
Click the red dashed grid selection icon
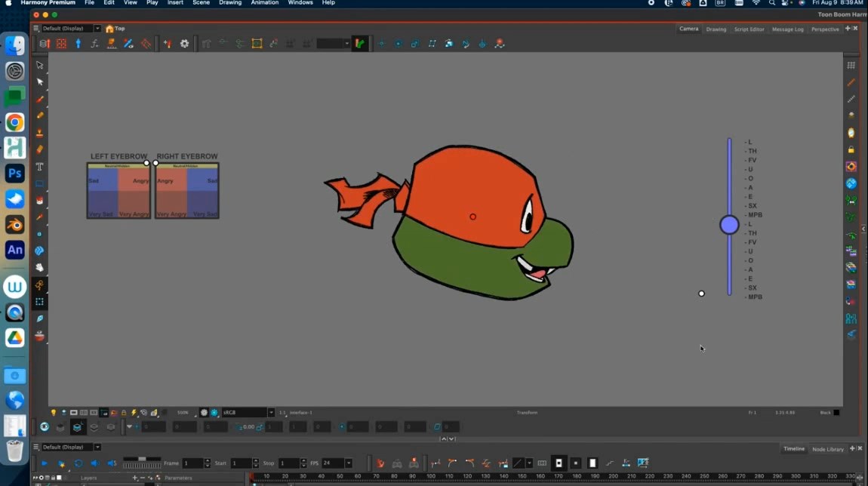pyautogui.click(x=61, y=44)
